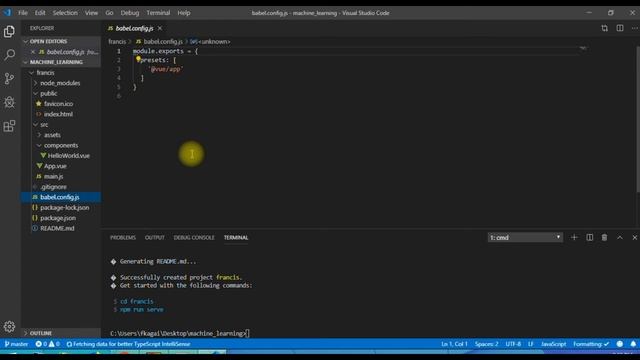Collapse the components folder
The height and width of the screenshot is (360, 640).
61,145
